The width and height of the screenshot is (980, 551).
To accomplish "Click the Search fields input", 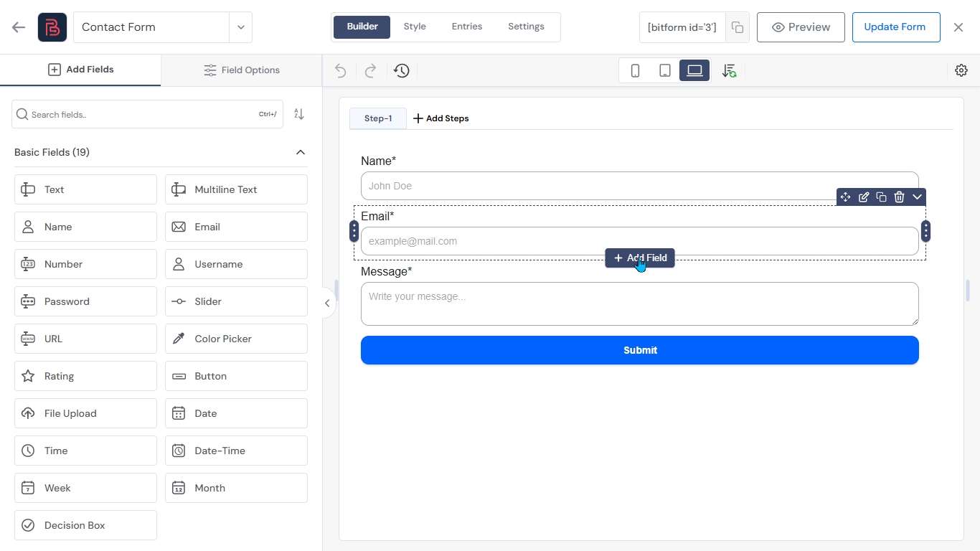I will (x=147, y=114).
